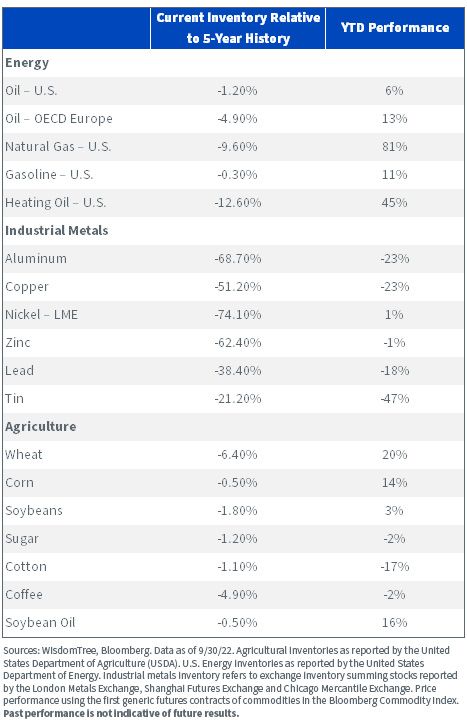Select the 'Industrial Metals' section heading
The image size is (467, 726).
tap(56, 231)
